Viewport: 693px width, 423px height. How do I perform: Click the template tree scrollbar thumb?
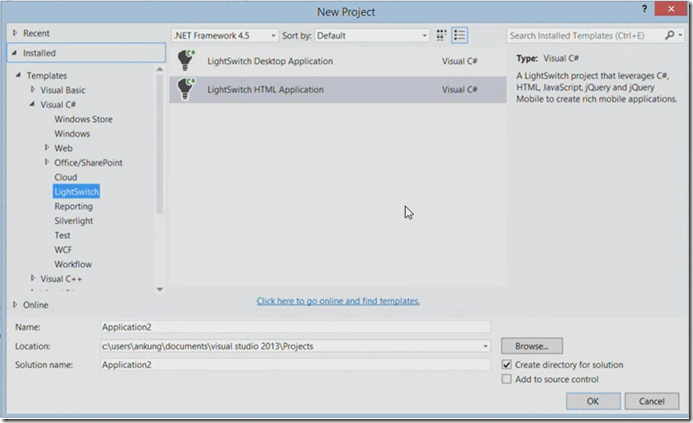[160, 145]
